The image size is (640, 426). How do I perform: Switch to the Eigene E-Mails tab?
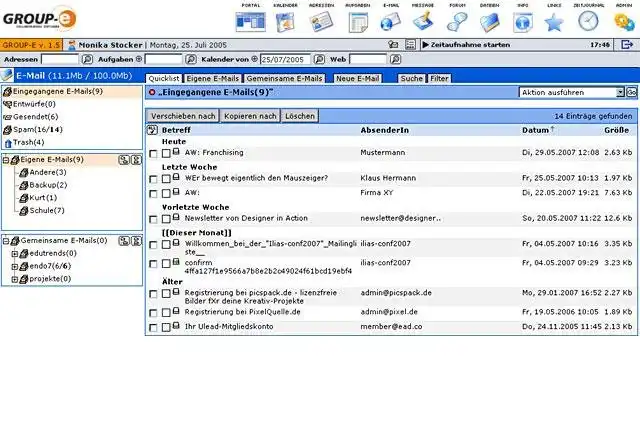pyautogui.click(x=213, y=78)
